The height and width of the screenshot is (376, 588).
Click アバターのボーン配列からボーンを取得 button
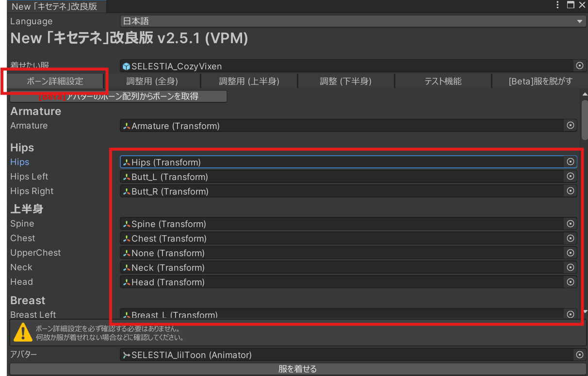(118, 96)
